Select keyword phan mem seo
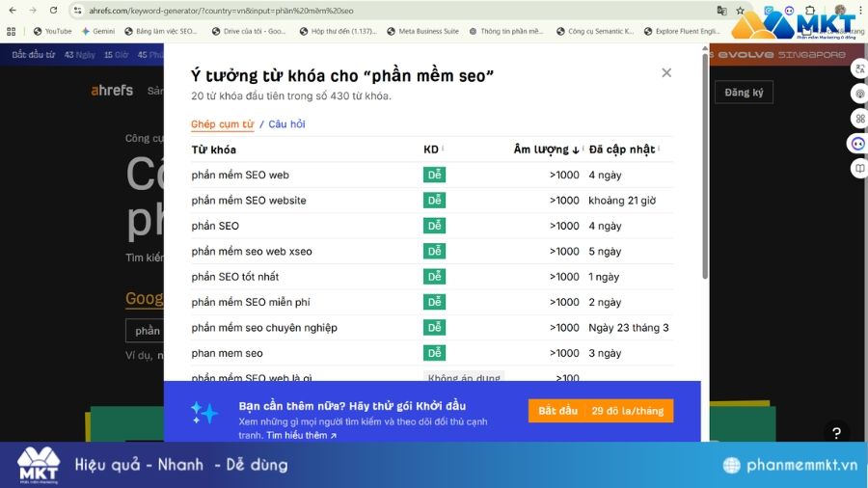 click(227, 353)
